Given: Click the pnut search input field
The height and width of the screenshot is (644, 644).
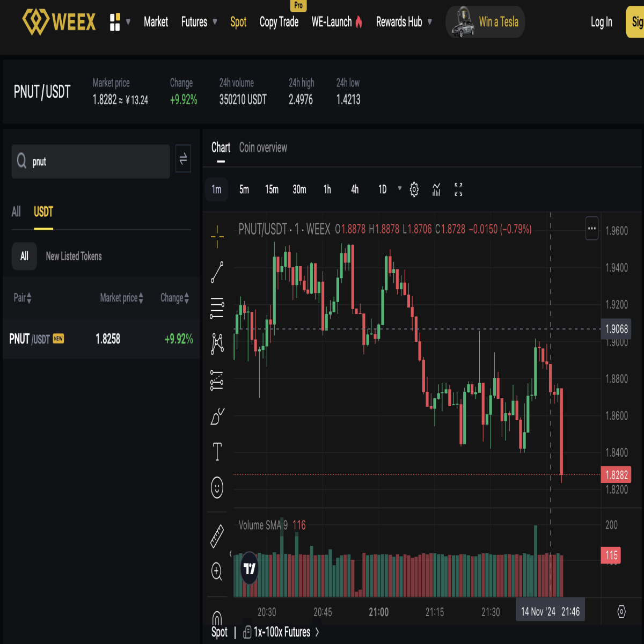Looking at the screenshot, I should tap(91, 162).
